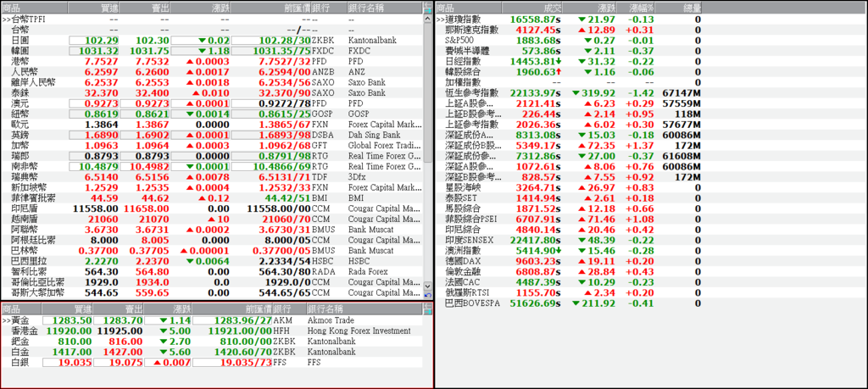Image resolution: width=868 pixels, height=389 pixels.
Task: Sort forex panel by 賣出 column header
Action: (144, 8)
